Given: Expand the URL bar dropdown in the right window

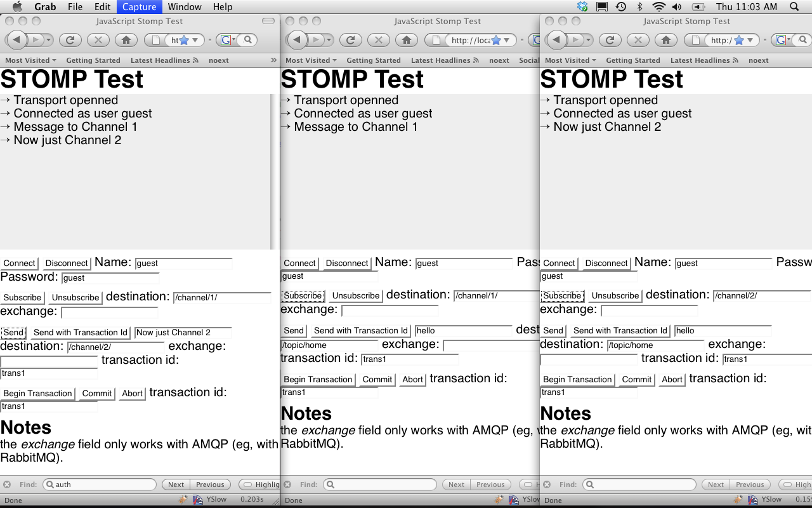Looking at the screenshot, I should pos(750,40).
